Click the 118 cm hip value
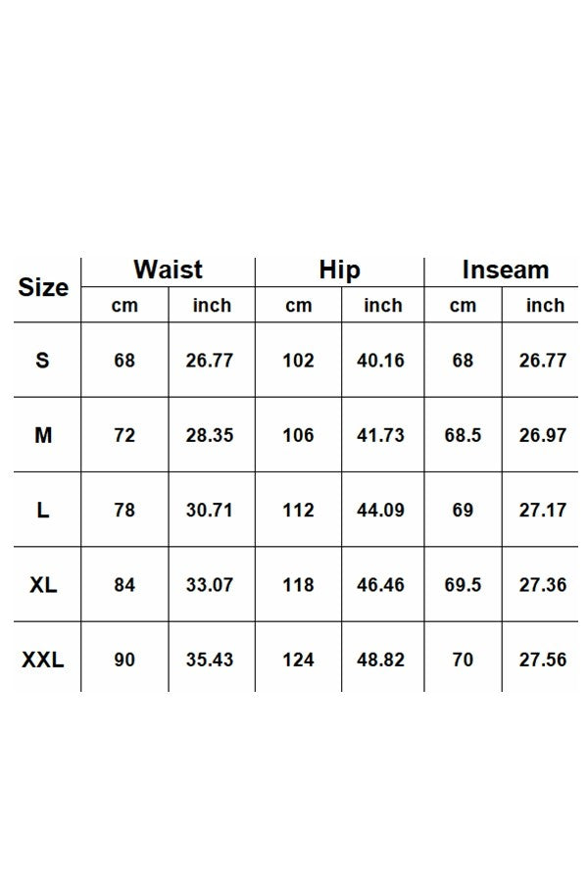The width and height of the screenshot is (588, 882). click(298, 585)
